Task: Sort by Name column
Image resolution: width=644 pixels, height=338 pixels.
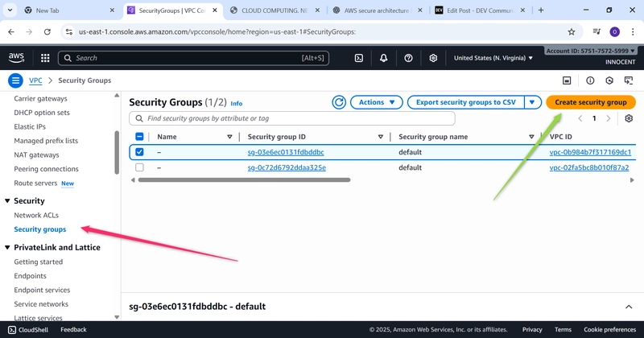Action: tap(229, 137)
